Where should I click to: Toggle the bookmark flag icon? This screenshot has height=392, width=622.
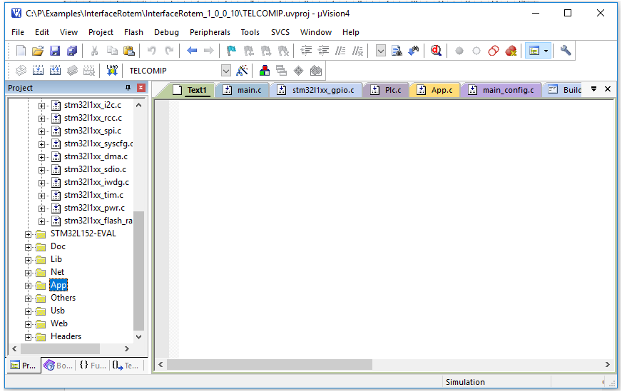click(231, 51)
